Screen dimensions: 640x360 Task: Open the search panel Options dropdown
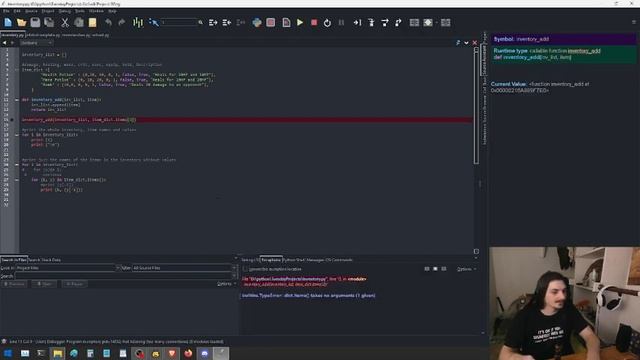click(227, 284)
